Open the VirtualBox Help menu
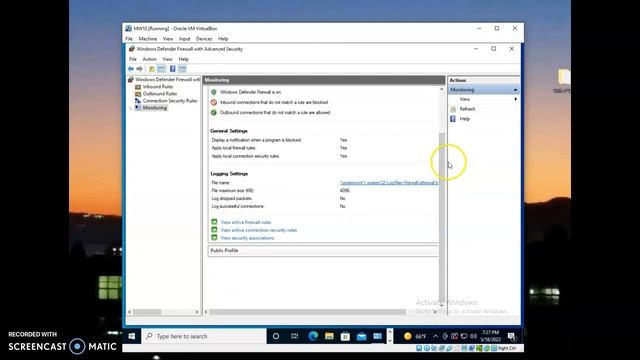The height and width of the screenshot is (360, 640). [x=223, y=39]
